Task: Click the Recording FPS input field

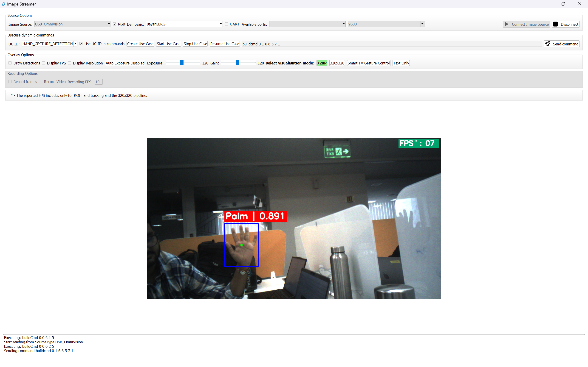Action: [x=98, y=82]
